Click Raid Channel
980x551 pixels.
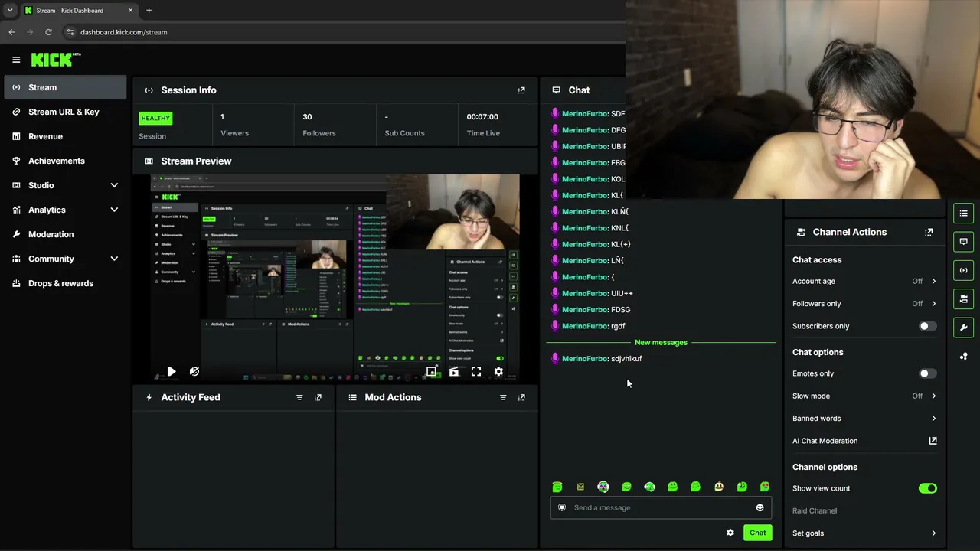(x=815, y=510)
